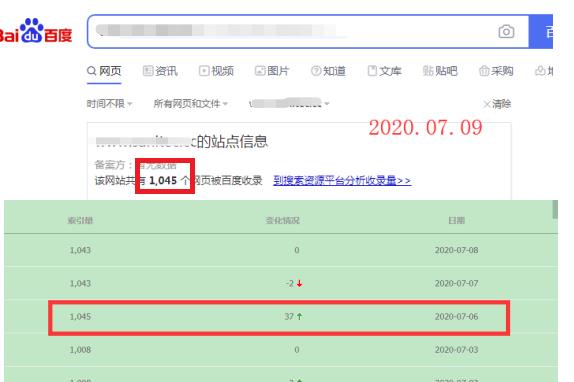Click the 清除 clear filters button

pos(497,104)
